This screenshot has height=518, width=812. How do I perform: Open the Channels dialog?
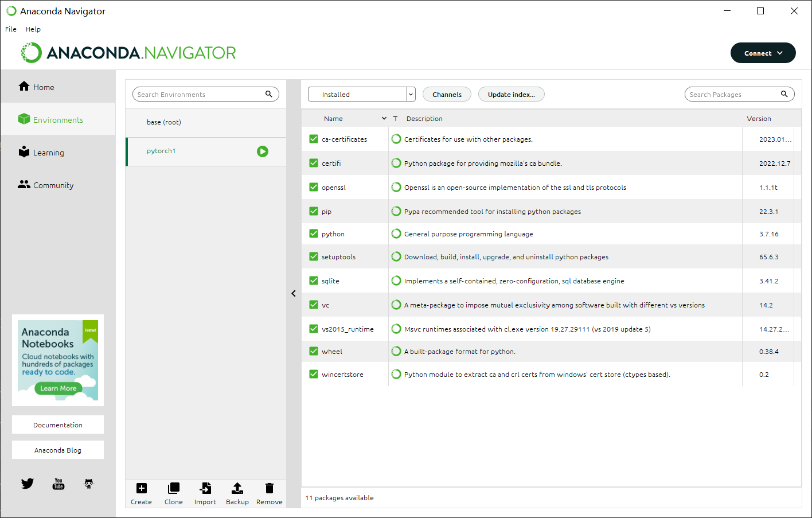447,94
